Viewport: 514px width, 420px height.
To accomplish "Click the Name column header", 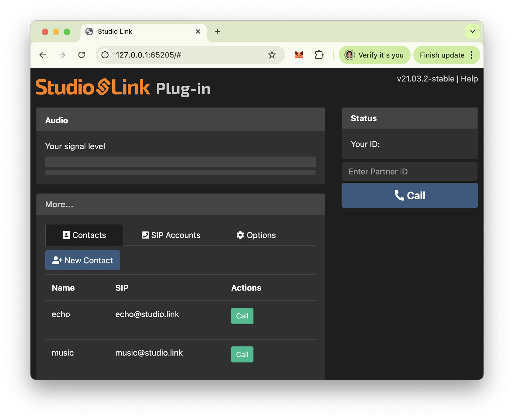I will click(63, 288).
